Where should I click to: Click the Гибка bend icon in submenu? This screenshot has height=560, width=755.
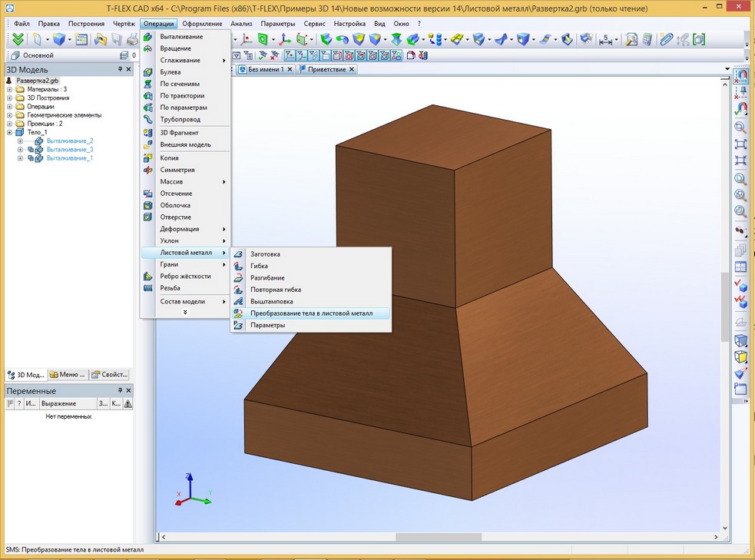(x=239, y=266)
